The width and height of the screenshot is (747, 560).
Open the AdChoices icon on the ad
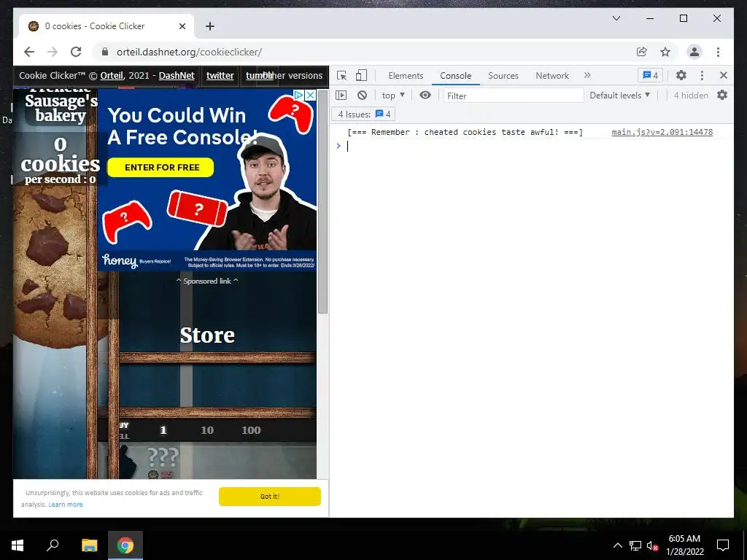(298, 95)
